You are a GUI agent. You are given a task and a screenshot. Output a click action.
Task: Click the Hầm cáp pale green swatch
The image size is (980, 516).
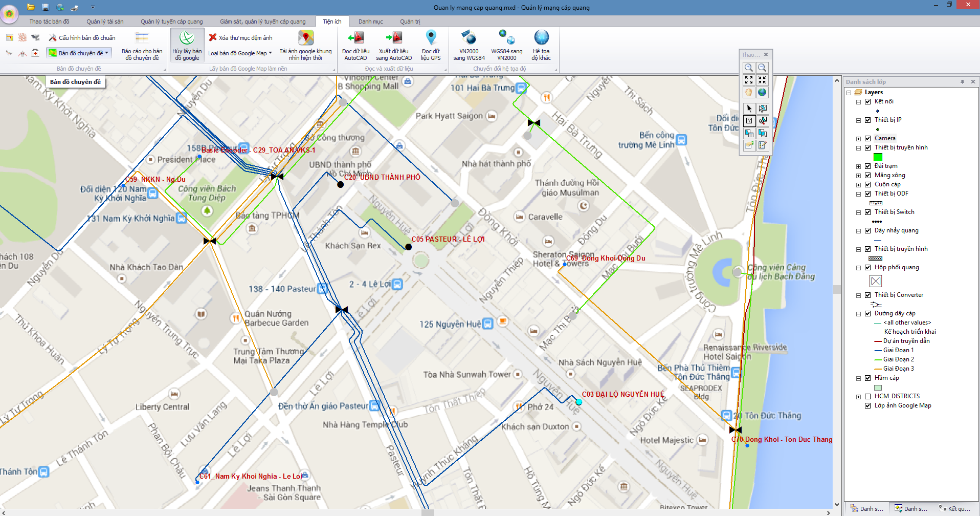coord(878,388)
